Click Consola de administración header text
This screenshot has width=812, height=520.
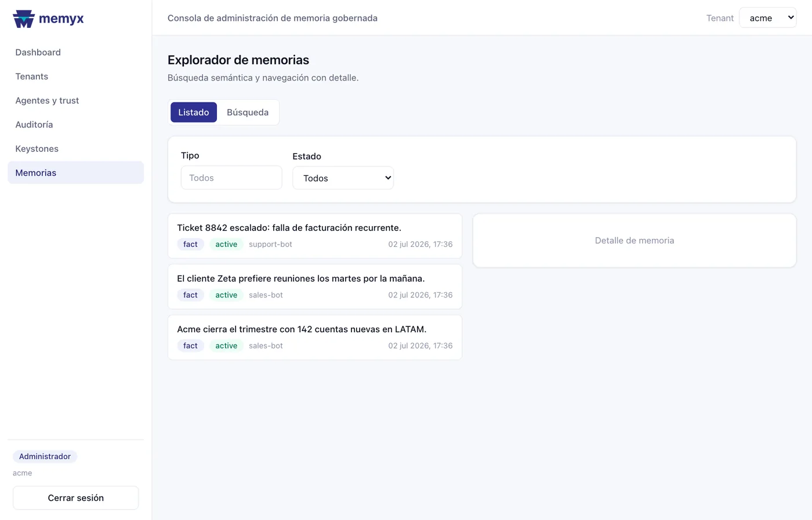(273, 18)
